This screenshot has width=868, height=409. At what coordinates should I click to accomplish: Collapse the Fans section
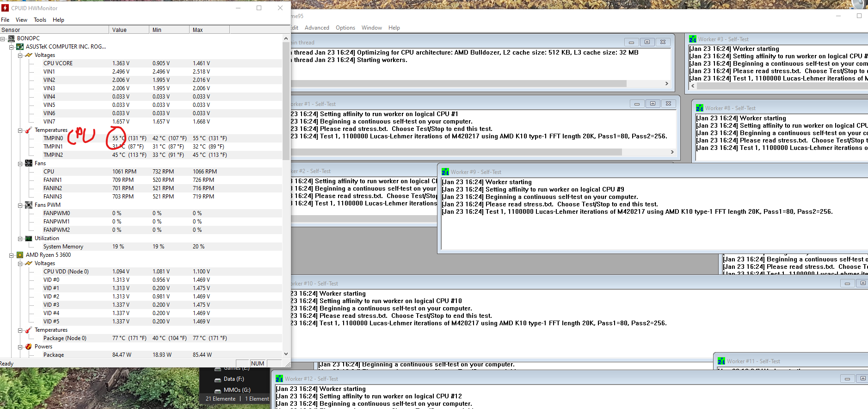20,164
